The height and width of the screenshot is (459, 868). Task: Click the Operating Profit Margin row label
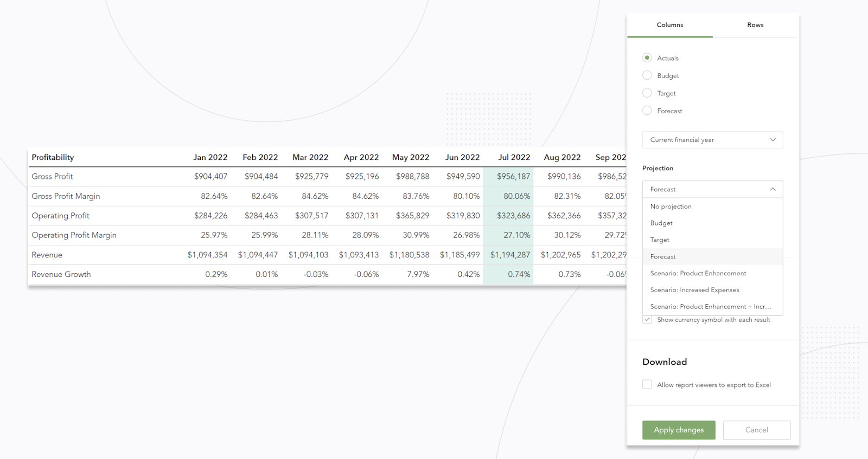[x=74, y=235]
